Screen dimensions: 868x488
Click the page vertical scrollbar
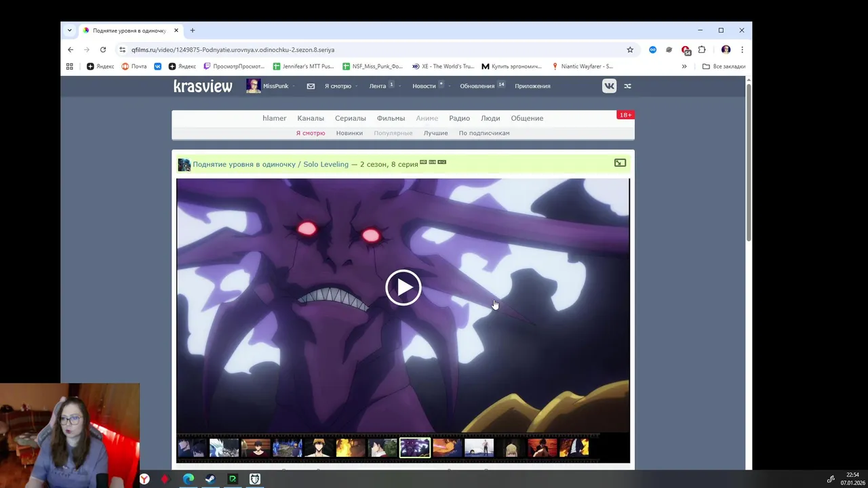pyautogui.click(x=749, y=163)
